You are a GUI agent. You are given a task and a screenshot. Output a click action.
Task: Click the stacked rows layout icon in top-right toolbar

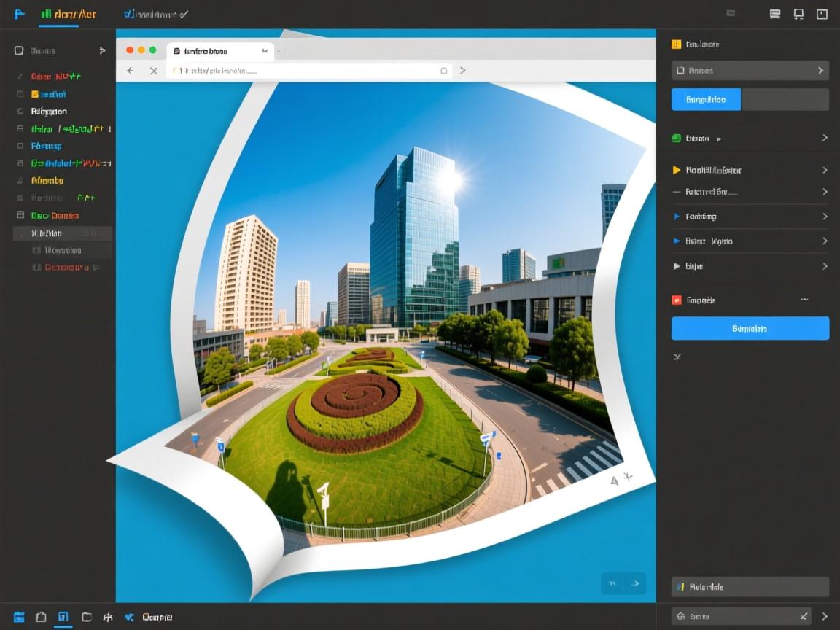click(x=775, y=14)
